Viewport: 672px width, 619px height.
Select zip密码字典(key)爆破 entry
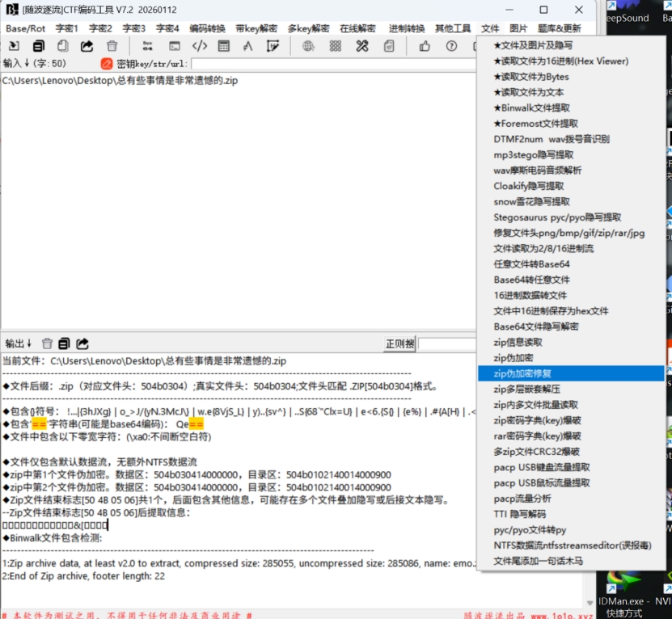pos(571,420)
